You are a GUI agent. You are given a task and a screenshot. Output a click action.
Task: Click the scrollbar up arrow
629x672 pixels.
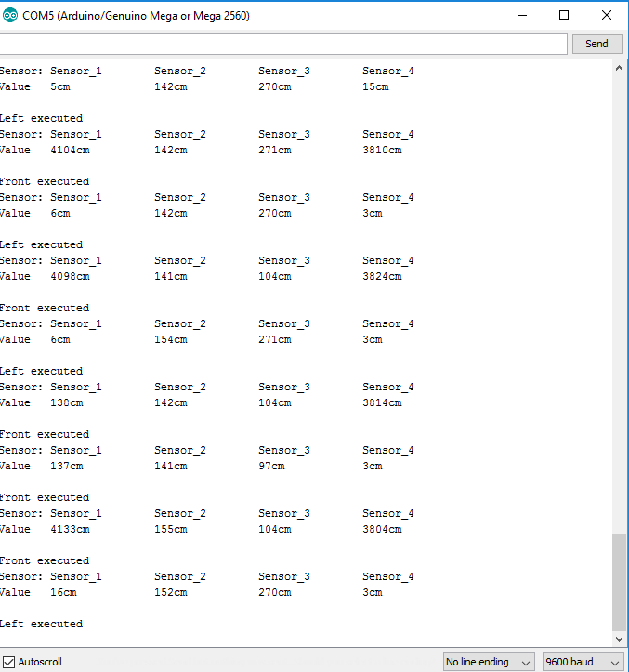coord(619,68)
